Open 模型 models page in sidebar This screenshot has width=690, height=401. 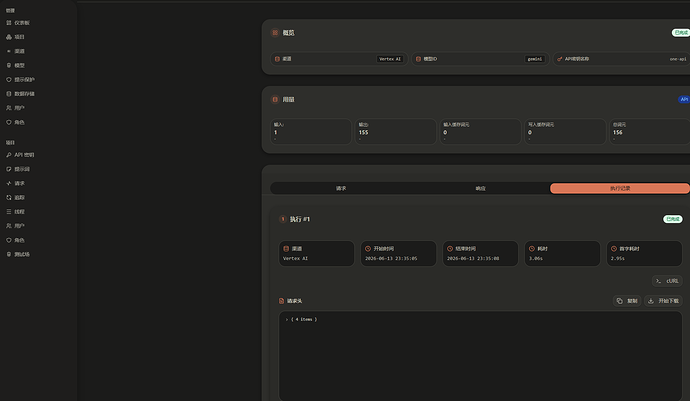point(15,65)
